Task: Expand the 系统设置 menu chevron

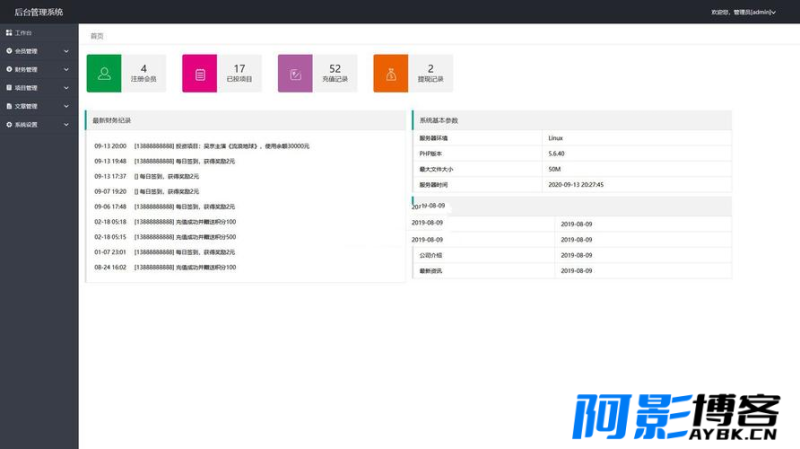Action: coord(66,125)
